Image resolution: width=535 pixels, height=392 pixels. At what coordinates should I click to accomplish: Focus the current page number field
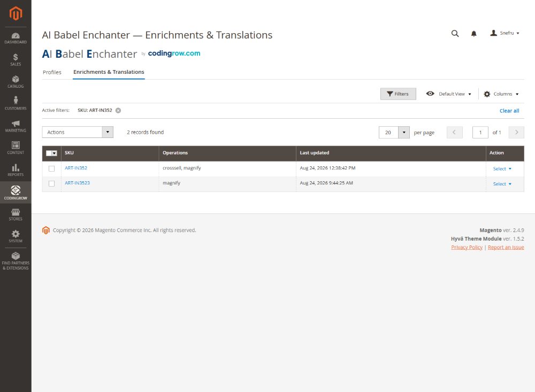(480, 133)
